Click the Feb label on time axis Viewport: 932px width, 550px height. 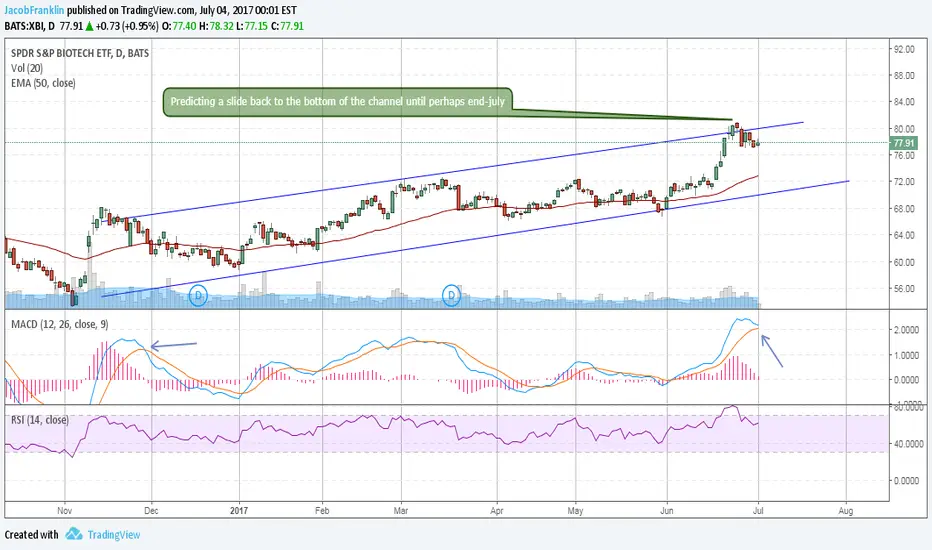[x=322, y=511]
